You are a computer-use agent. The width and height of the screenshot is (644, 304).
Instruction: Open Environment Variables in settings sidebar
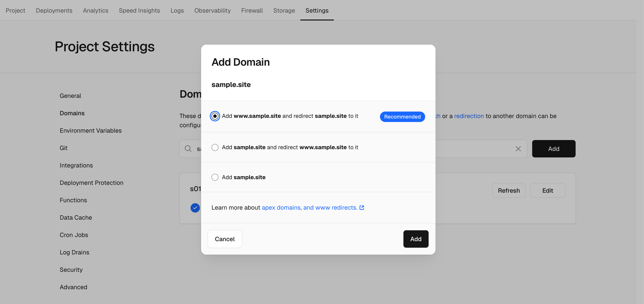[x=91, y=130]
